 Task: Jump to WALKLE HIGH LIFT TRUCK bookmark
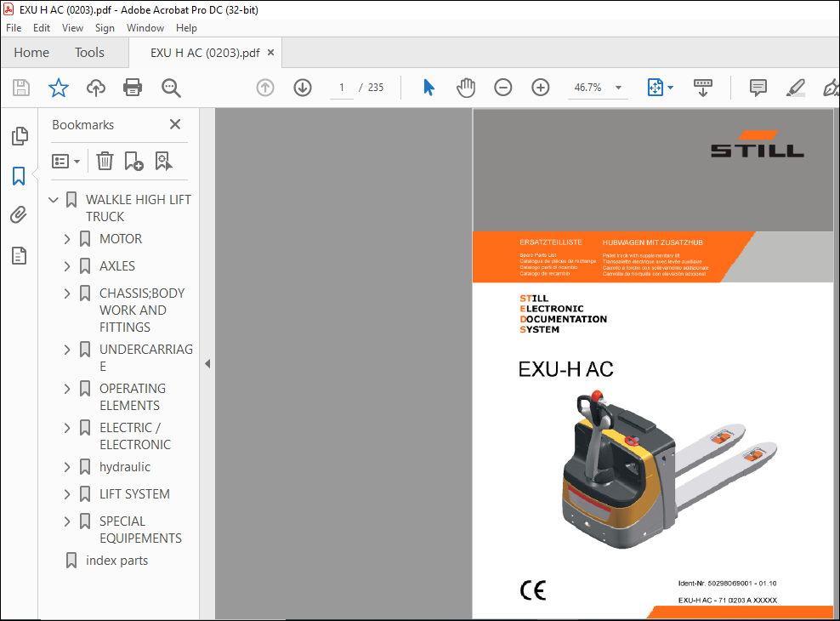click(139, 208)
